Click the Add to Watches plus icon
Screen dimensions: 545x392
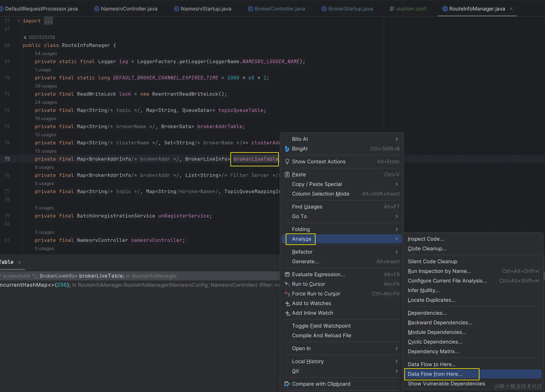[x=288, y=304]
